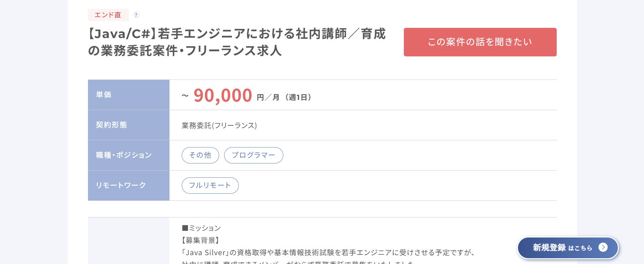644x264 pixels.
Task: Click the Java/C# job title heading
Action: (237, 42)
